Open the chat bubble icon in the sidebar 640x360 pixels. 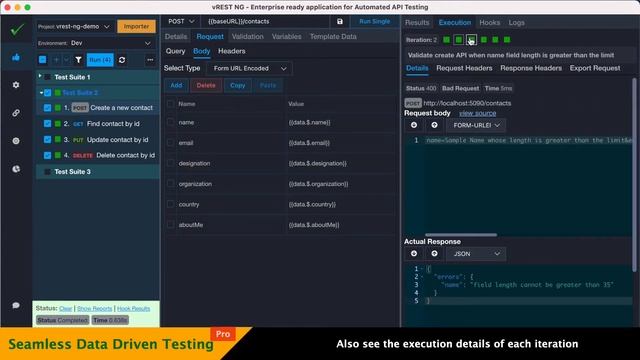click(16, 305)
